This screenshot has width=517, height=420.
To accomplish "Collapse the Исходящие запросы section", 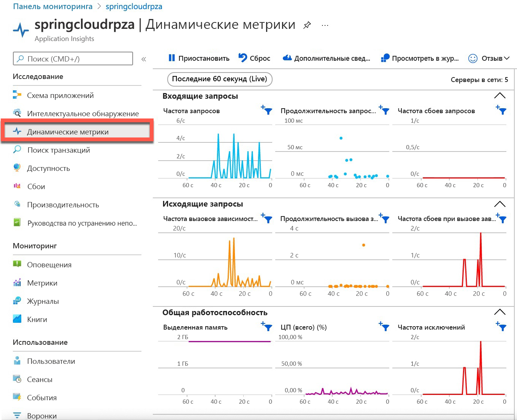I will pos(500,204).
